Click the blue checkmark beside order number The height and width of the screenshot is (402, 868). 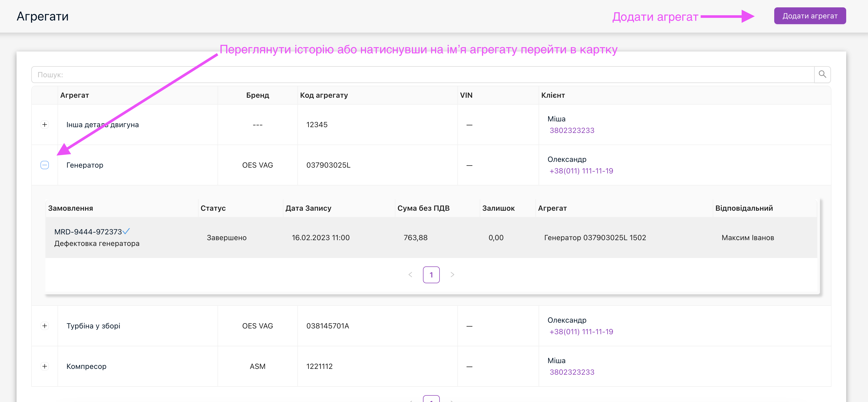(126, 231)
